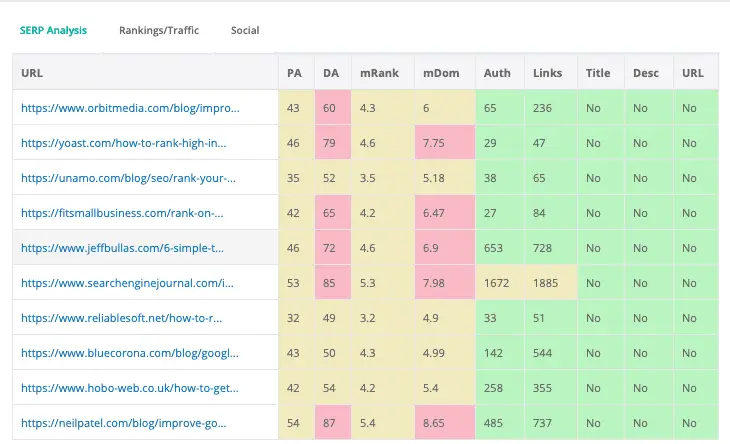Open the searchenginejournal.com link
The height and width of the screenshot is (444, 730).
128,283
